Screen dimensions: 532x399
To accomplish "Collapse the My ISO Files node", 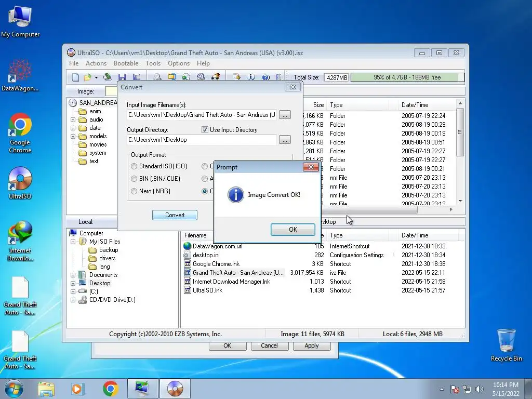I will coord(73,242).
